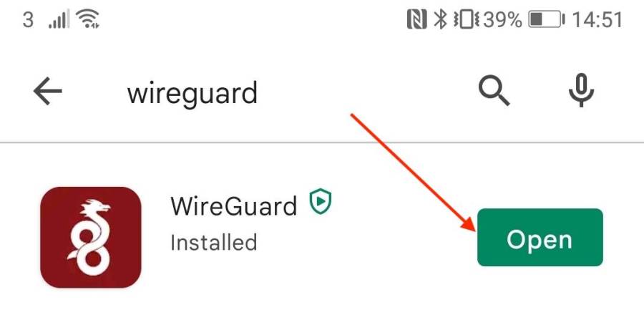Click the magnifier search icon
644x320 pixels.
point(494,92)
